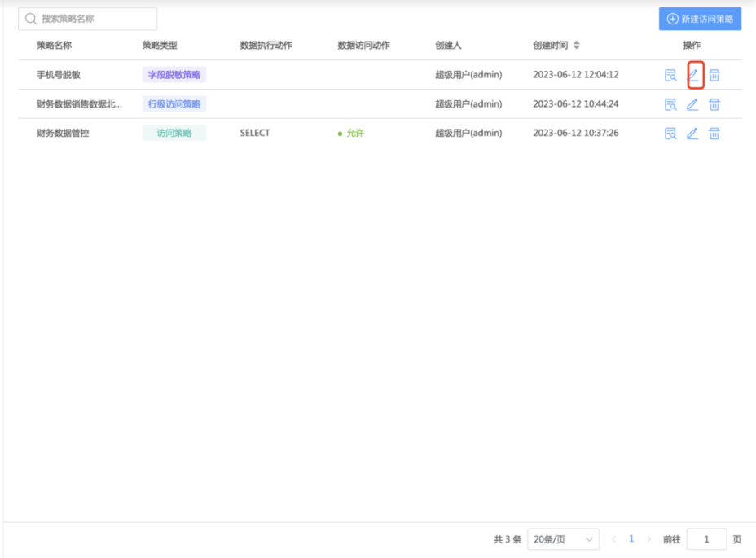The width and height of the screenshot is (756, 558).
Task: Click the 访问策略 tag
Action: (x=174, y=133)
